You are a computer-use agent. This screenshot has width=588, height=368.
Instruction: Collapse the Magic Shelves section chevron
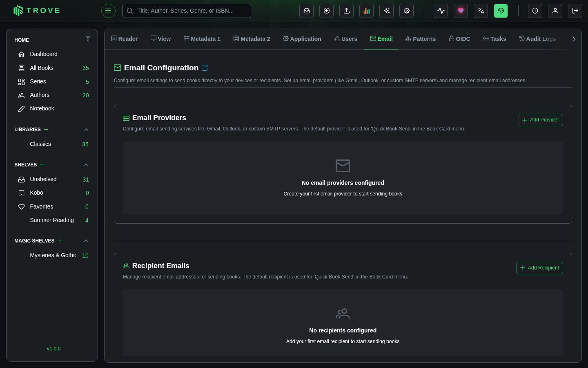pyautogui.click(x=86, y=241)
